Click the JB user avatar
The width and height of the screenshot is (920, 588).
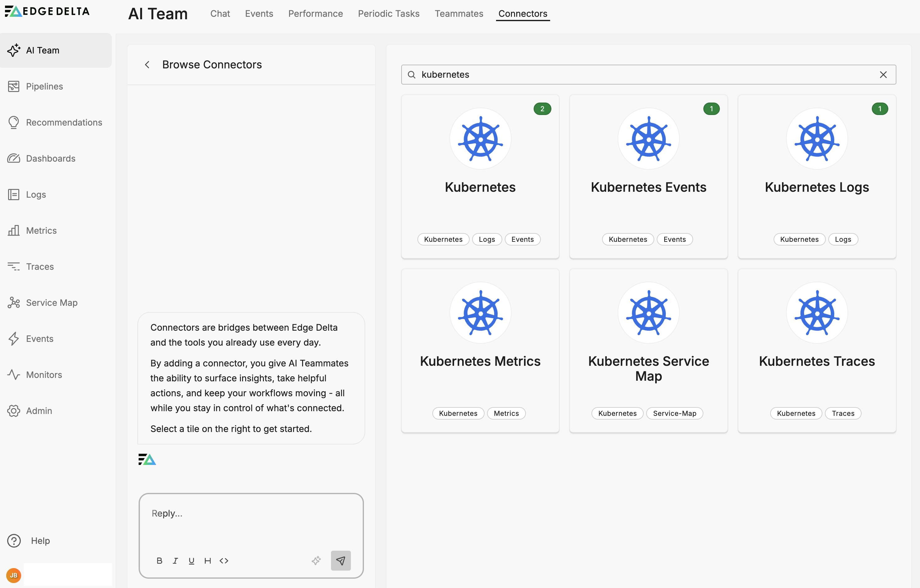tap(14, 575)
